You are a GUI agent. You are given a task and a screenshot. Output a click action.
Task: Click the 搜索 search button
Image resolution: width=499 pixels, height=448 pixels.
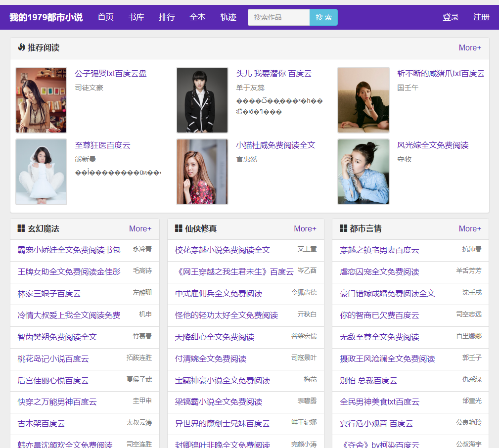pos(323,17)
